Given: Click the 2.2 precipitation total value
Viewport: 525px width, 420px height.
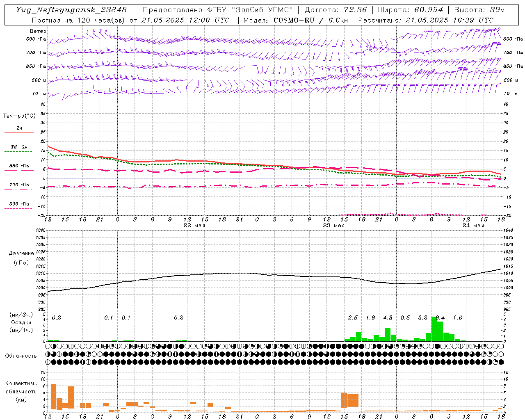Looking at the screenshot, I should pyautogui.click(x=422, y=318).
